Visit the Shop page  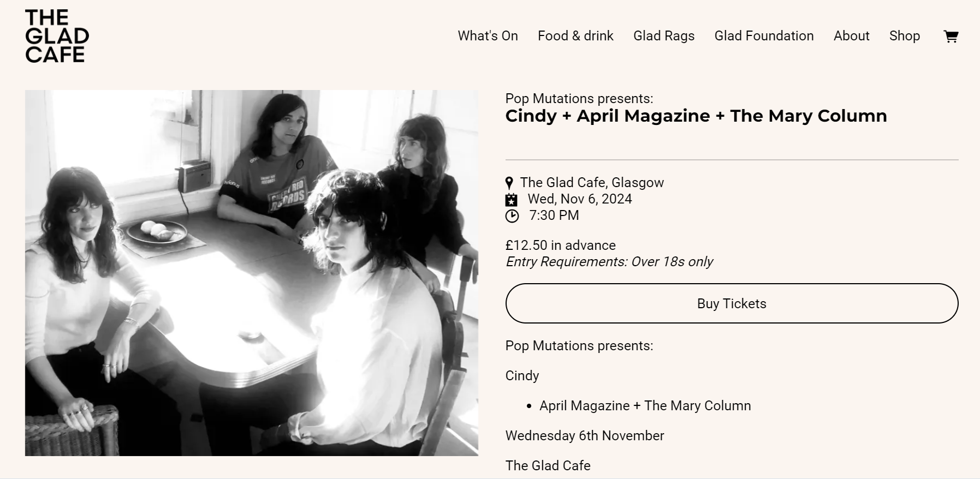tap(904, 36)
